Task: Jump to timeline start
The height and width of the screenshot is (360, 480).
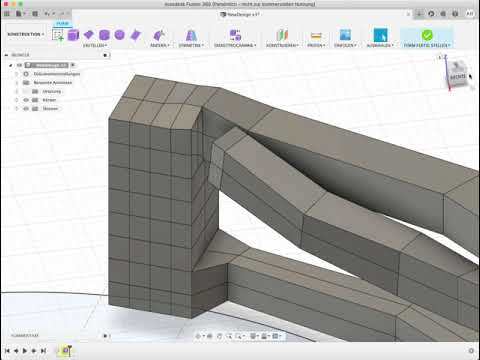Action: click(7, 351)
